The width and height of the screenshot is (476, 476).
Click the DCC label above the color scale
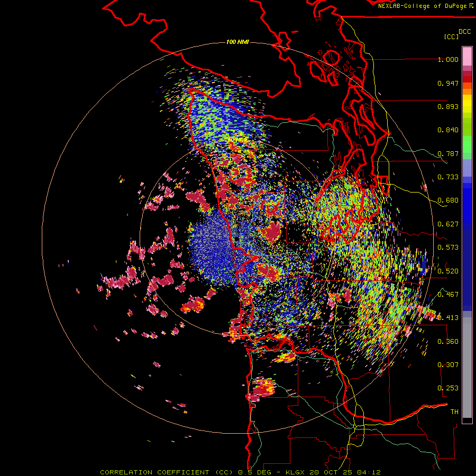click(464, 32)
